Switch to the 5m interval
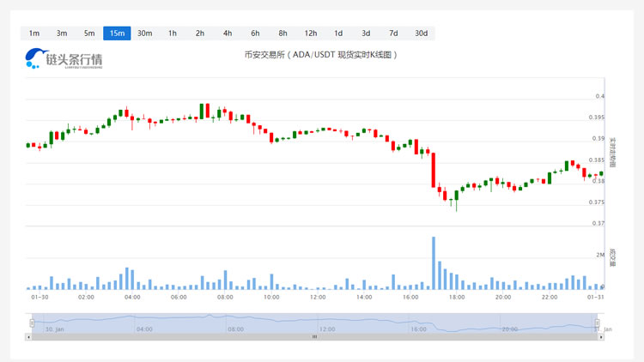Image resolution: width=644 pixels, height=362 pixels. (x=89, y=33)
